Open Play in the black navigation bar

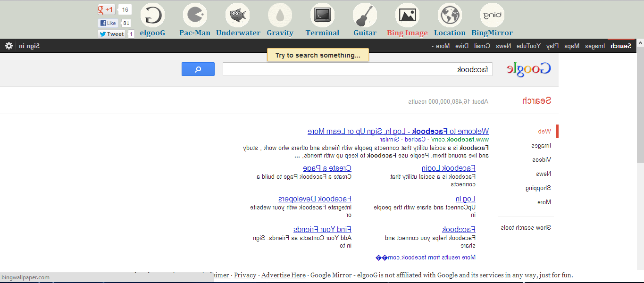(x=552, y=46)
